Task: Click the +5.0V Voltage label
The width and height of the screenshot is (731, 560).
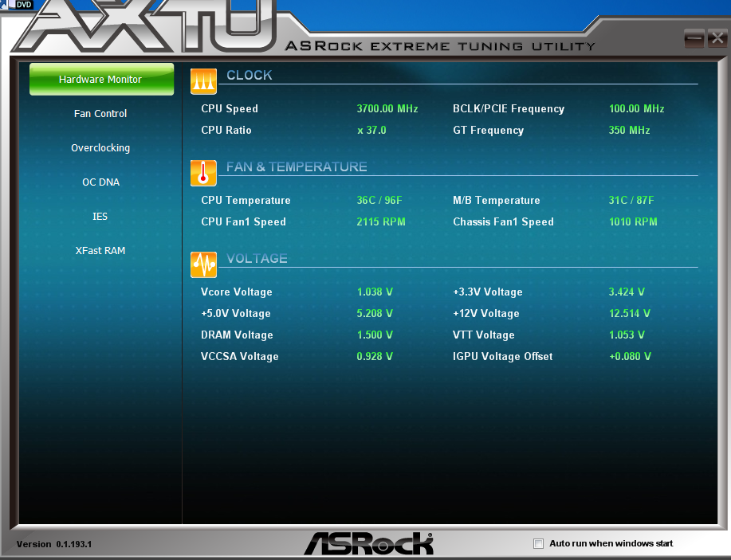Action: coord(235,313)
